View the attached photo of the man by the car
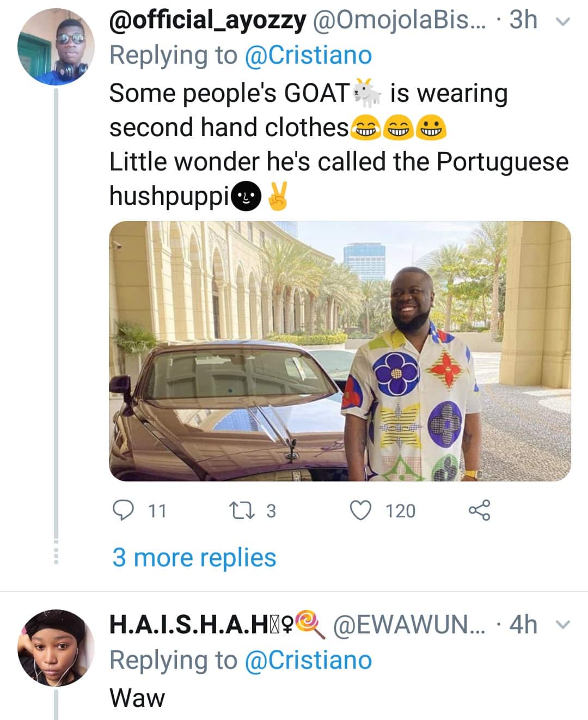The height and width of the screenshot is (720, 588). (340, 351)
